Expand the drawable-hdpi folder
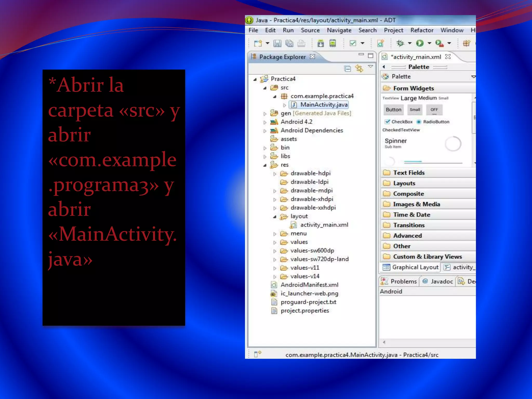 (275, 174)
